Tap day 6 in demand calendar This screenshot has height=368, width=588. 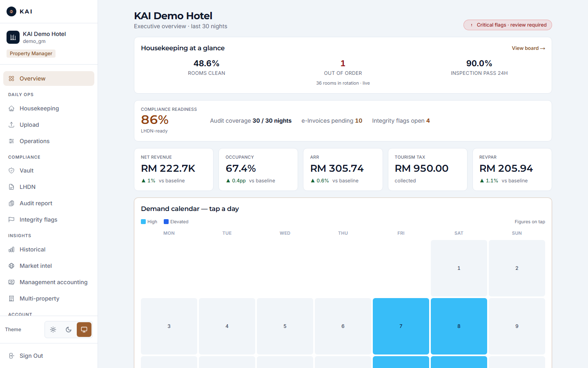click(x=343, y=326)
